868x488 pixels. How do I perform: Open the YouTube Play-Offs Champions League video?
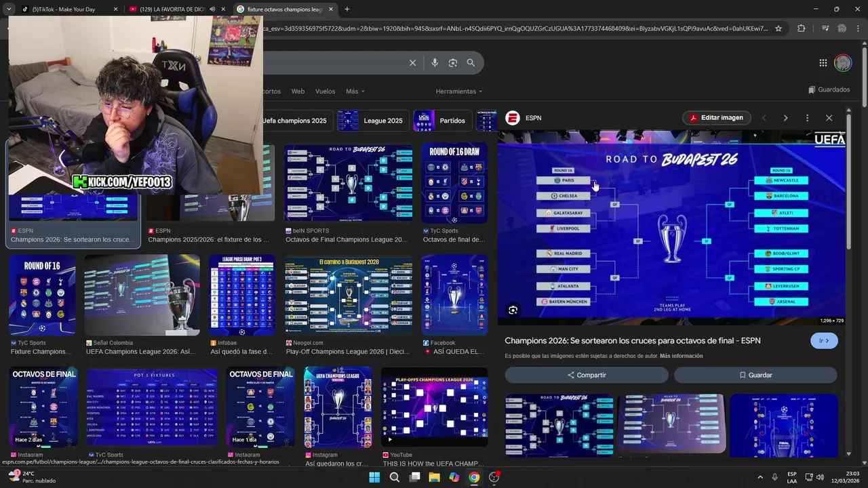point(435,407)
